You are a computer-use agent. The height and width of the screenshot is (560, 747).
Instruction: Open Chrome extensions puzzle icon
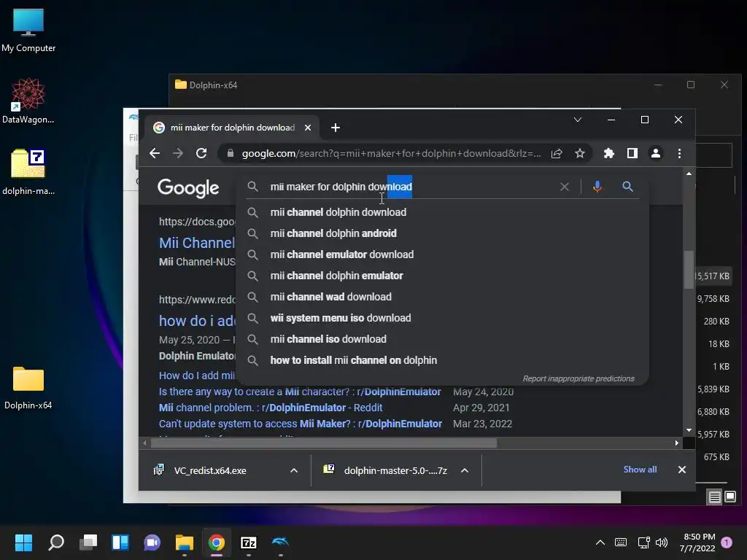point(609,153)
